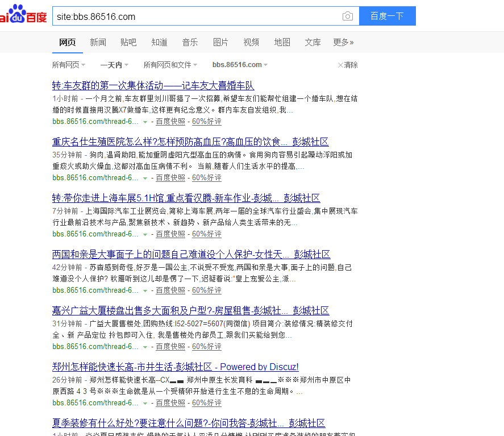The height and width of the screenshot is (436, 504).
Task: Expand the URL options arrow under the first result
Action: click(145, 122)
